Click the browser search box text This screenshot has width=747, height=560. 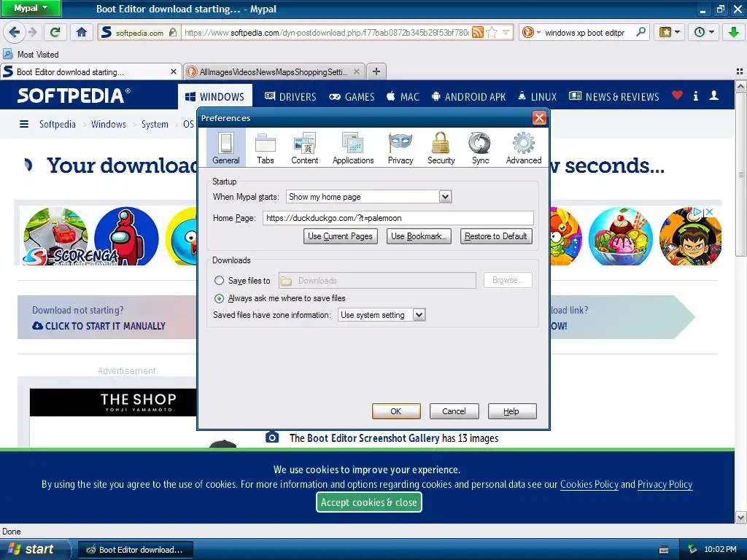coord(584,32)
